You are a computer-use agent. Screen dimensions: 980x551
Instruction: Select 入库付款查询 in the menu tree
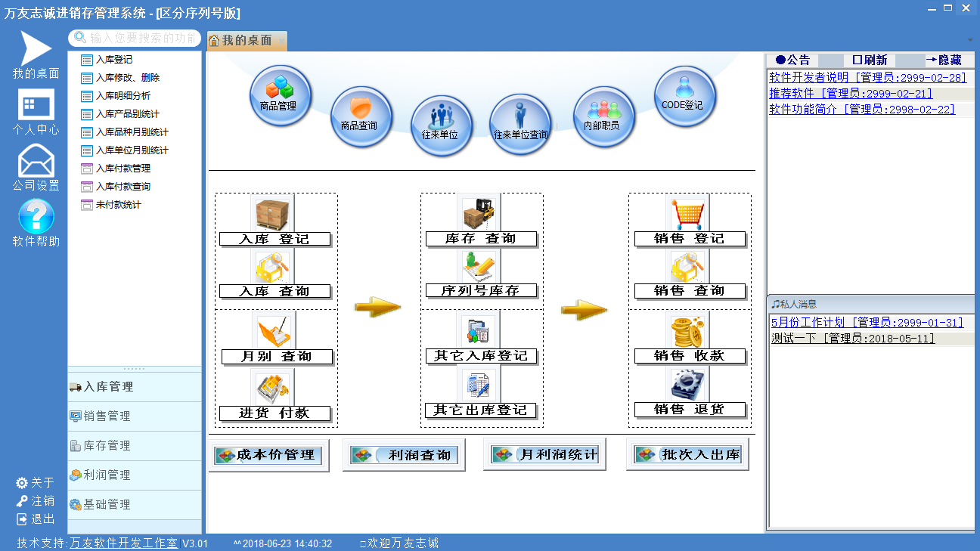pyautogui.click(x=116, y=187)
